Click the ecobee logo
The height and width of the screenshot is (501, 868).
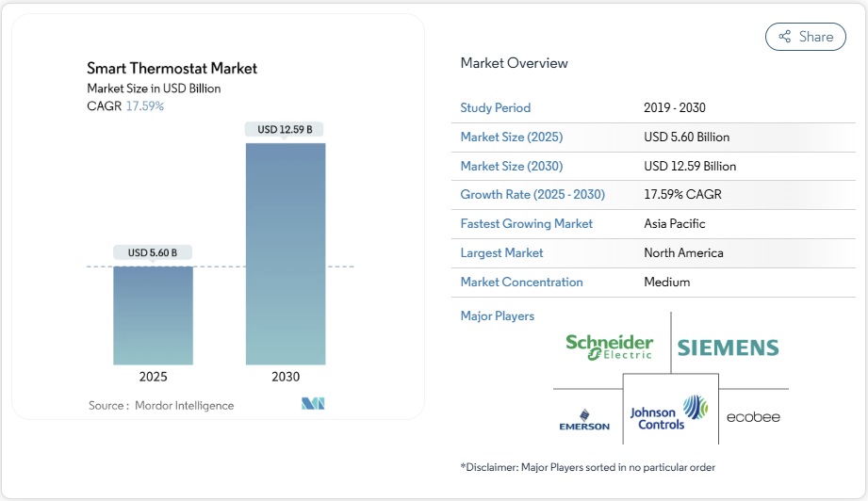click(753, 416)
